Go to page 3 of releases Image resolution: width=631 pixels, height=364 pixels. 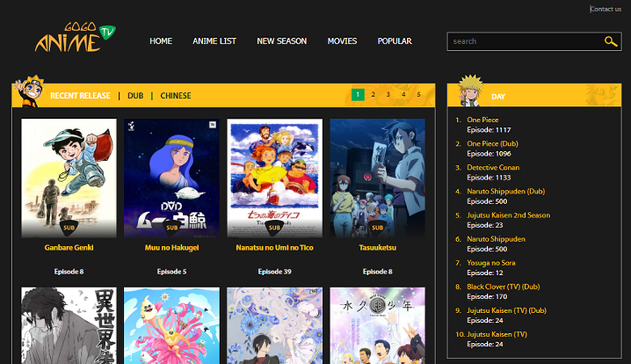click(388, 95)
